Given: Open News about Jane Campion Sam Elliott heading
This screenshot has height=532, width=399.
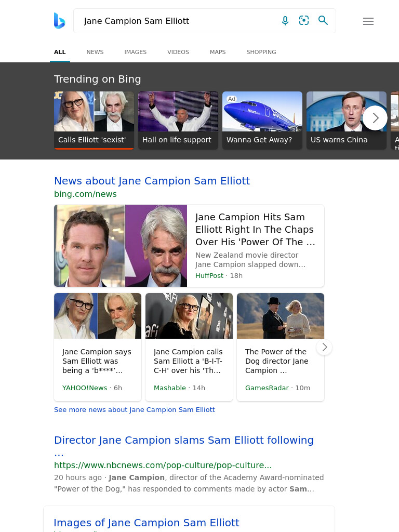Looking at the screenshot, I should (152, 181).
